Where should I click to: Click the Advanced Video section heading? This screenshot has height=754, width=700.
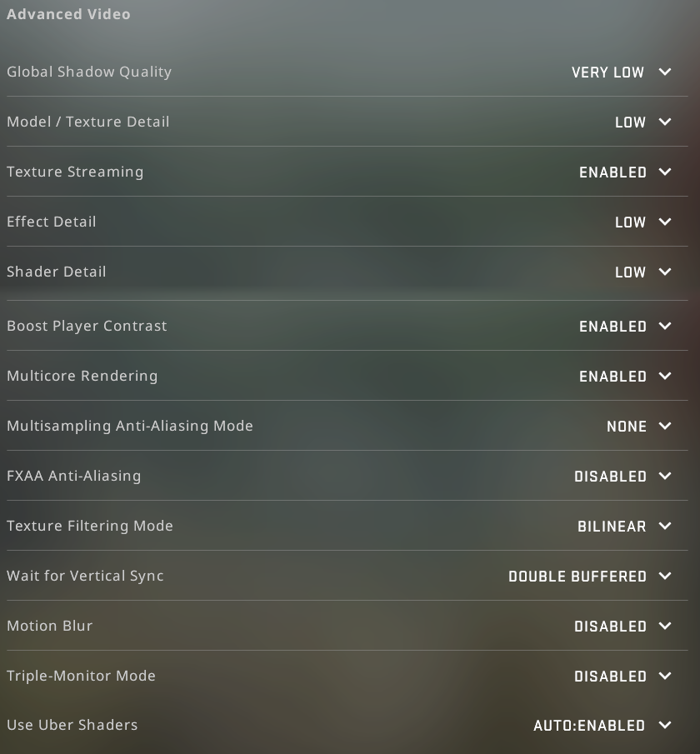coord(68,14)
